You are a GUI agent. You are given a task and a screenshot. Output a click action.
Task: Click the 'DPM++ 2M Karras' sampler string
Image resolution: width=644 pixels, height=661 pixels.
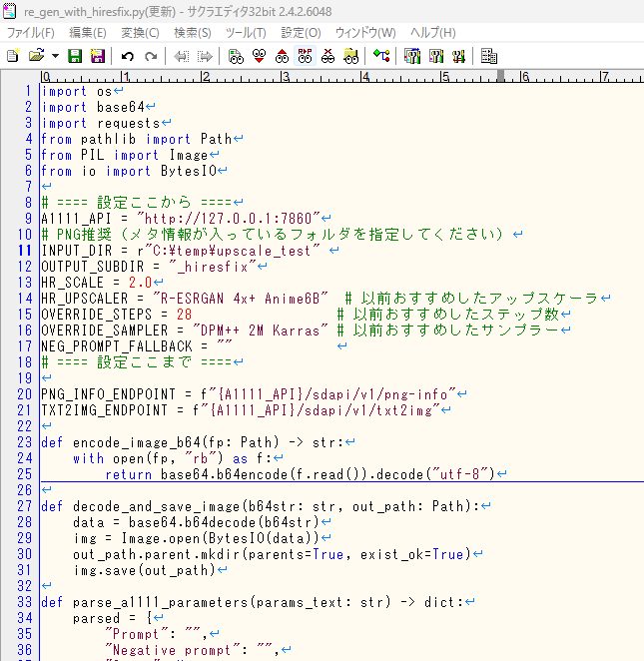(260, 330)
